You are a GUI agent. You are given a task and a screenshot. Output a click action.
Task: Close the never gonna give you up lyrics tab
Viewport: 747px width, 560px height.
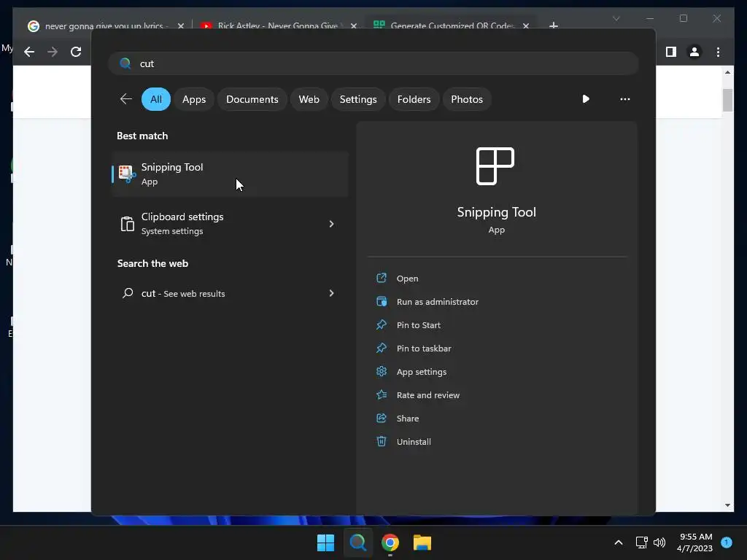[181, 26]
